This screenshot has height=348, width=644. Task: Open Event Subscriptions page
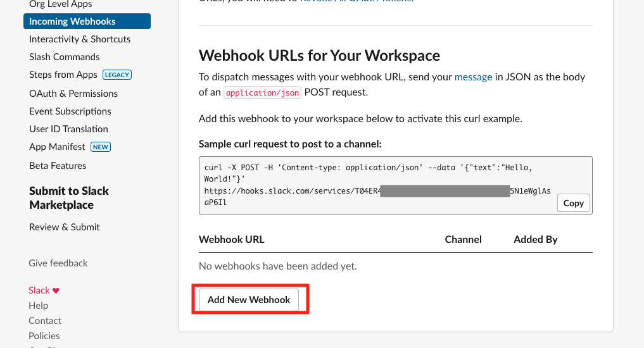click(x=70, y=111)
